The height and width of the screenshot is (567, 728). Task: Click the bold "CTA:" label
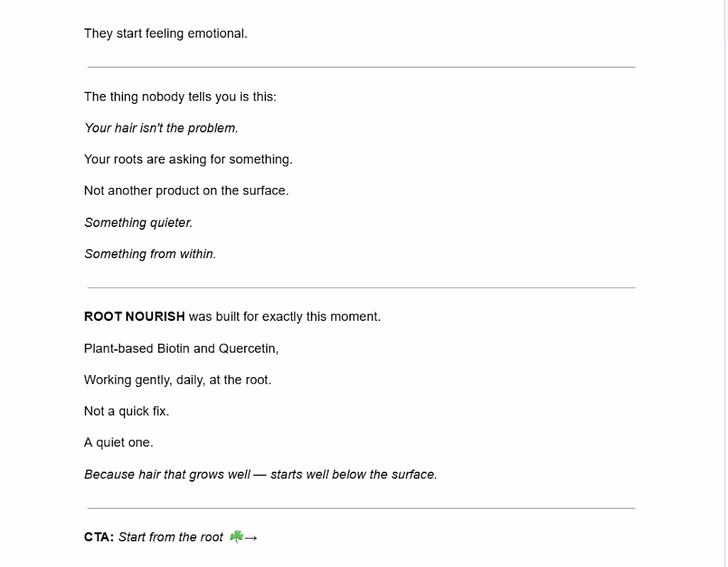pyautogui.click(x=99, y=537)
